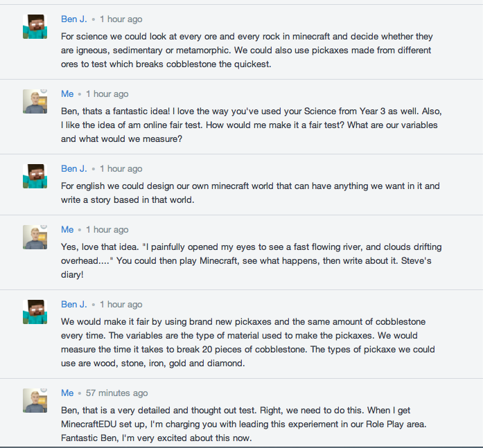483x448 pixels.
Task: Click the 57 minutes ago timestamp
Action: tap(116, 393)
